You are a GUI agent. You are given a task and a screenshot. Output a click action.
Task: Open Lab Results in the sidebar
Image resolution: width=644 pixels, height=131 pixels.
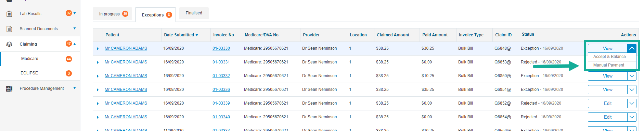click(x=30, y=14)
